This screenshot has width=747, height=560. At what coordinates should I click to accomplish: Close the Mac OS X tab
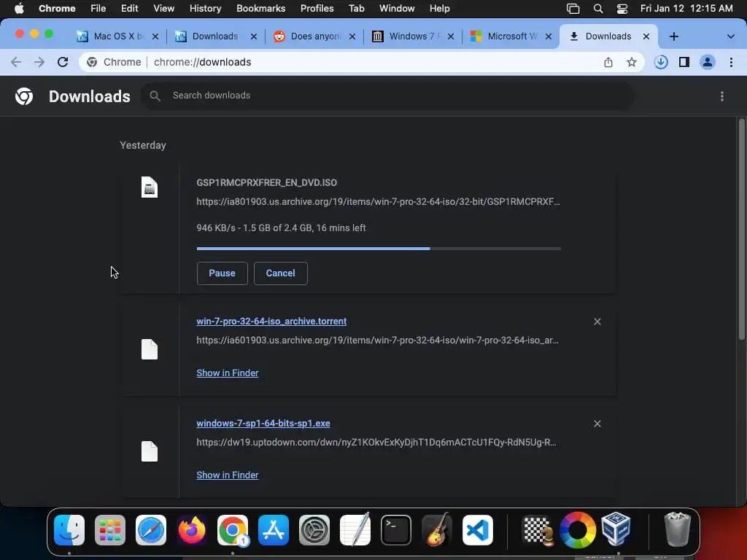point(155,36)
